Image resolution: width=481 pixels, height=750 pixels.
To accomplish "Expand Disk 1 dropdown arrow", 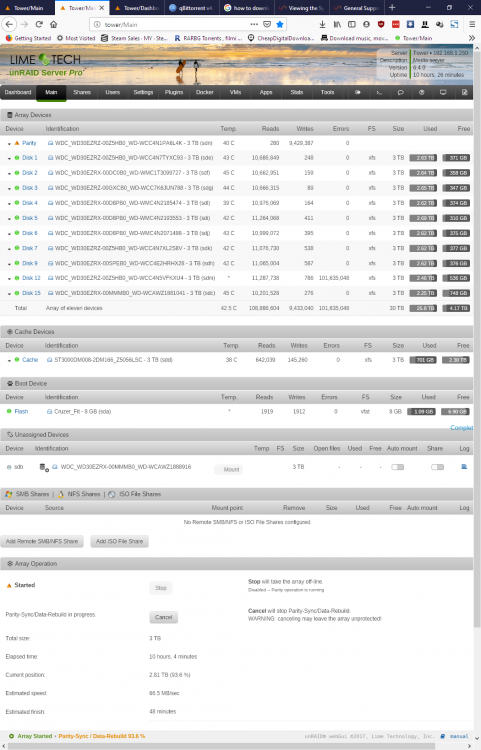I will 9,158.
